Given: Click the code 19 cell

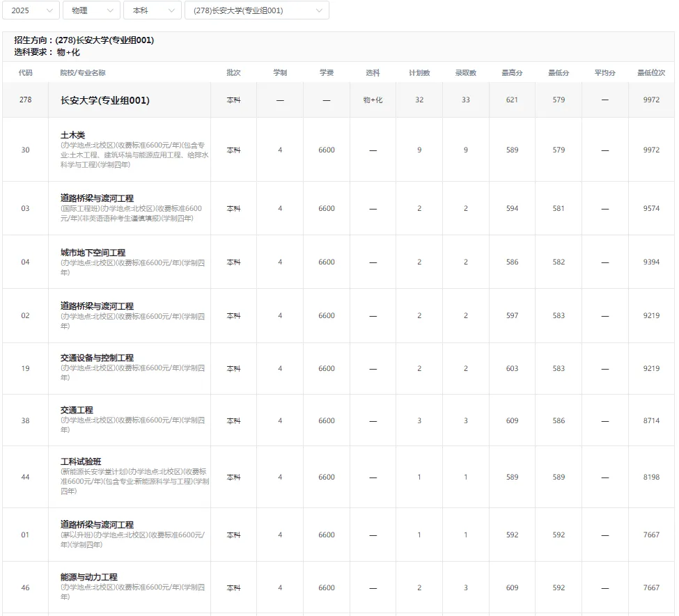Looking at the screenshot, I should pyautogui.click(x=26, y=368).
